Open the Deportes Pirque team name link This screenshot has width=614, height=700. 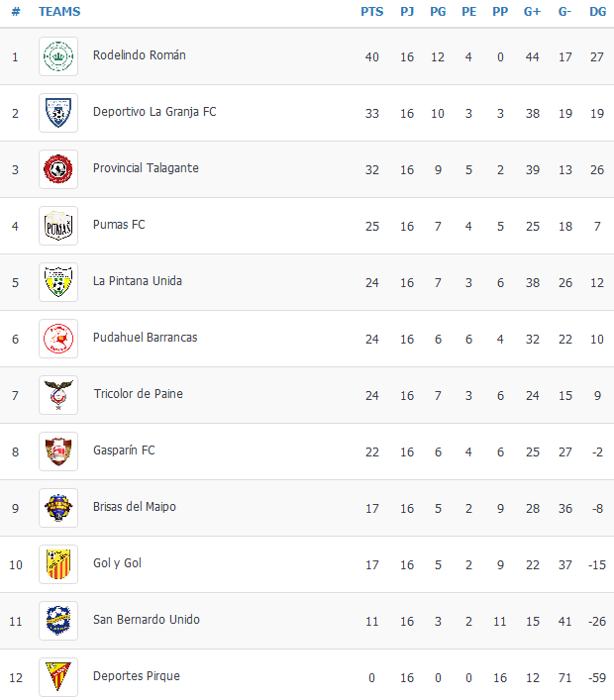point(137,676)
